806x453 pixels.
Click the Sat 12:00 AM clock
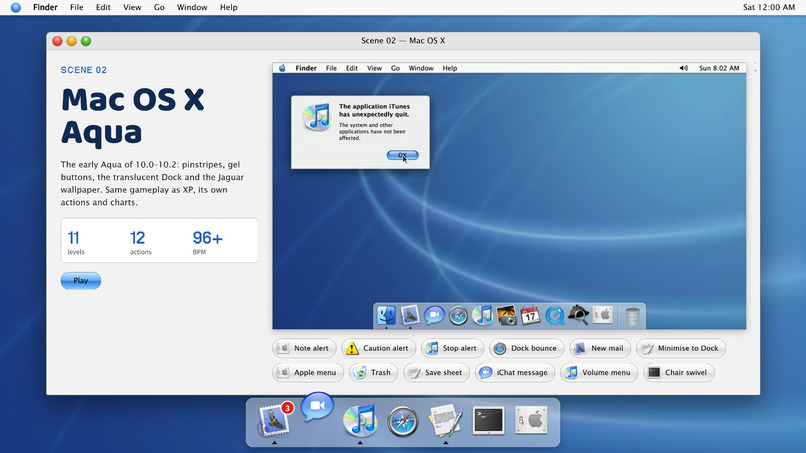[768, 7]
